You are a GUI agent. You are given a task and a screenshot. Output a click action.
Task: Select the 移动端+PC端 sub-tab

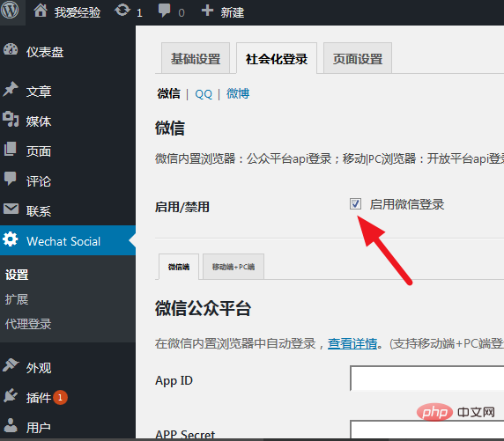point(233,267)
